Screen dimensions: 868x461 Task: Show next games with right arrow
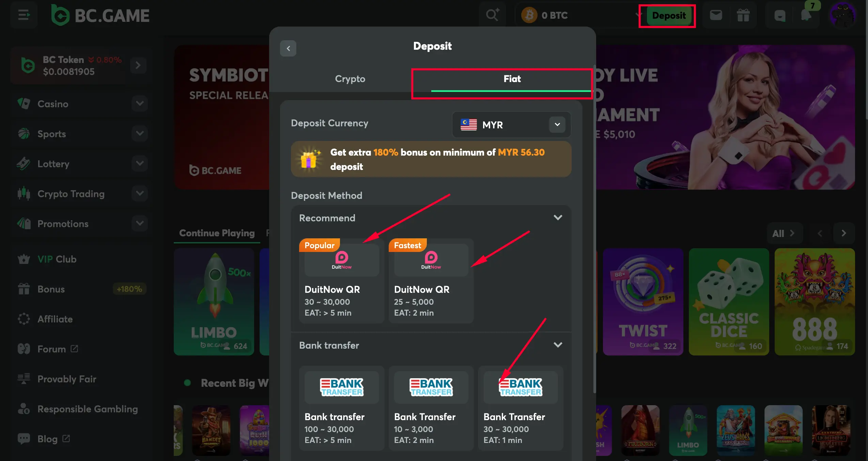[x=843, y=233]
